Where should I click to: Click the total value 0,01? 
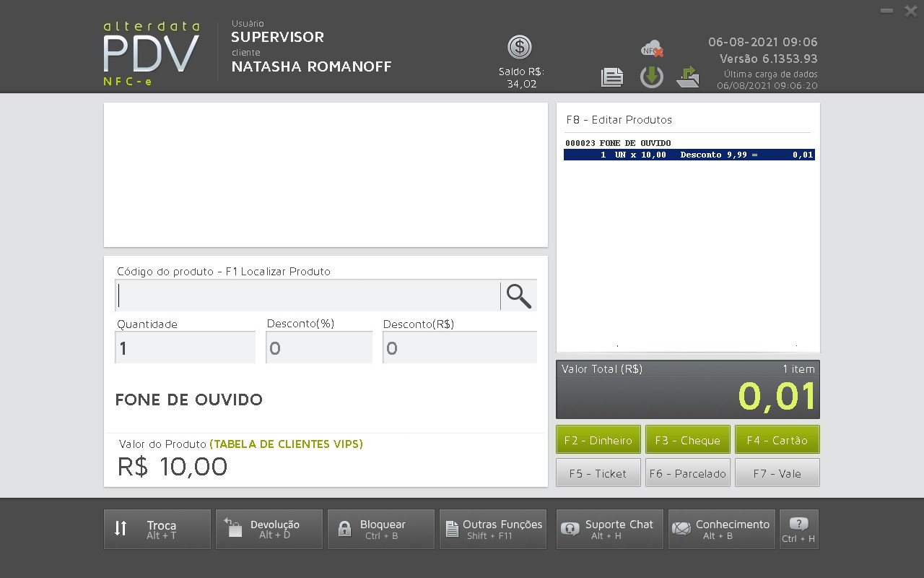(x=777, y=396)
